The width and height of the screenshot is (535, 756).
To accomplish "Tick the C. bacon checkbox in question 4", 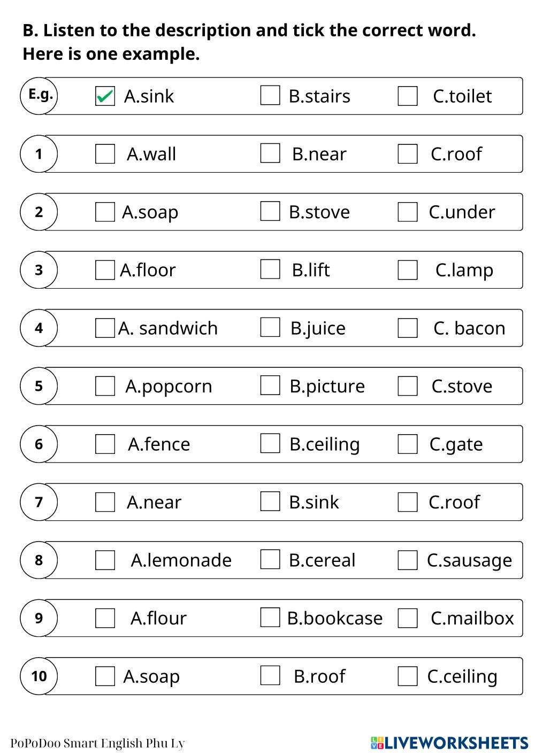I will pyautogui.click(x=408, y=328).
